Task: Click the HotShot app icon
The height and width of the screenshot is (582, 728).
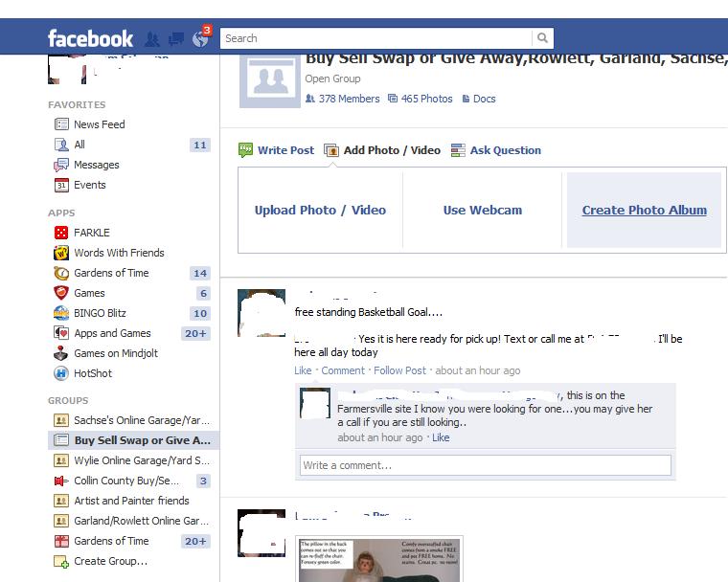Action: (61, 373)
